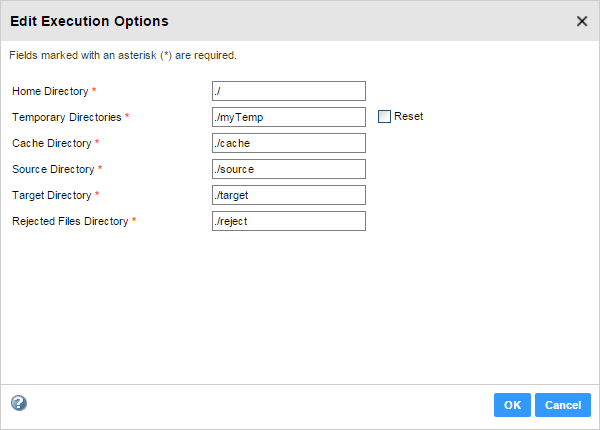Image resolution: width=600 pixels, height=430 pixels.
Task: Click the Home Directory input field
Action: [289, 91]
